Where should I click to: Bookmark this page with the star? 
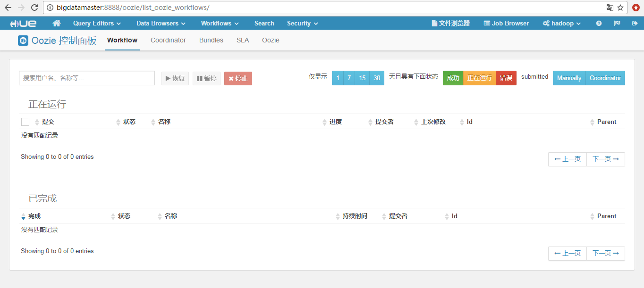coord(620,8)
